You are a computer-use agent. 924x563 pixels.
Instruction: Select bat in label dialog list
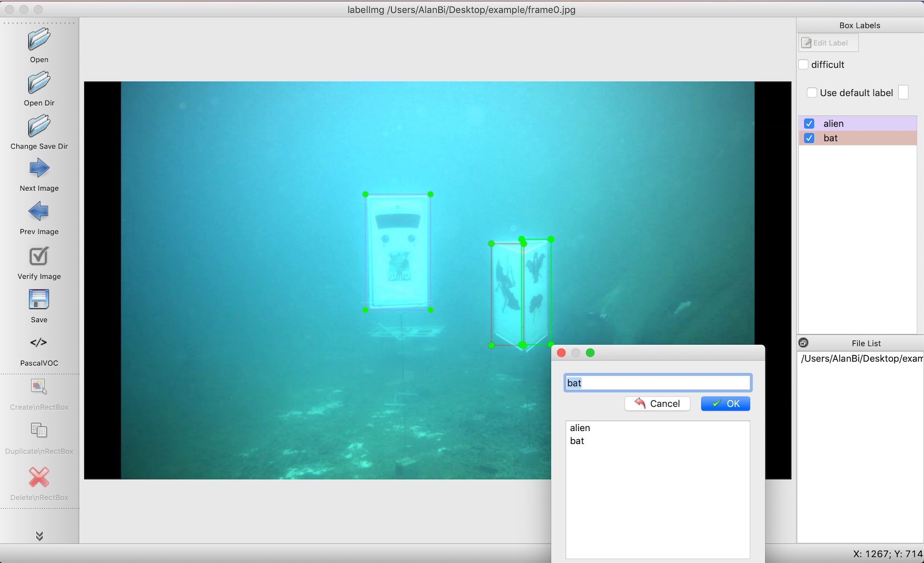pos(577,441)
